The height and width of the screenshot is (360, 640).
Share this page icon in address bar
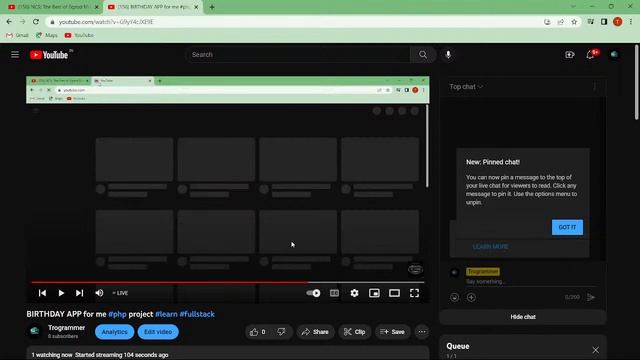[x=561, y=22]
